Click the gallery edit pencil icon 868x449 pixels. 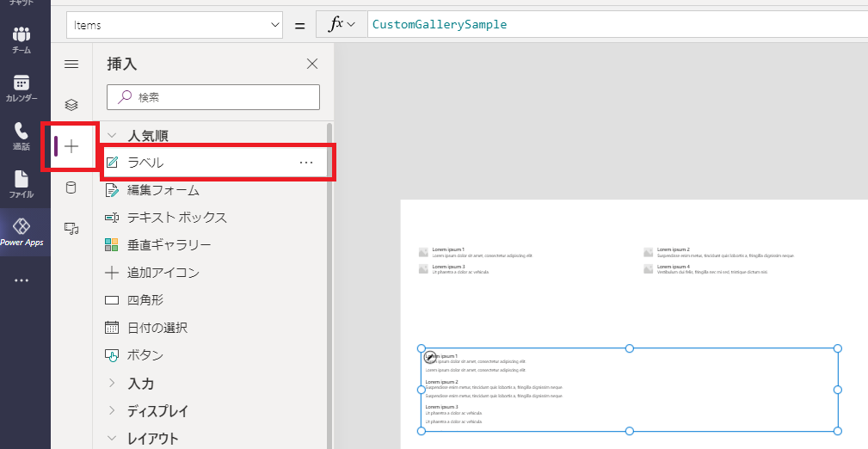[x=429, y=357]
